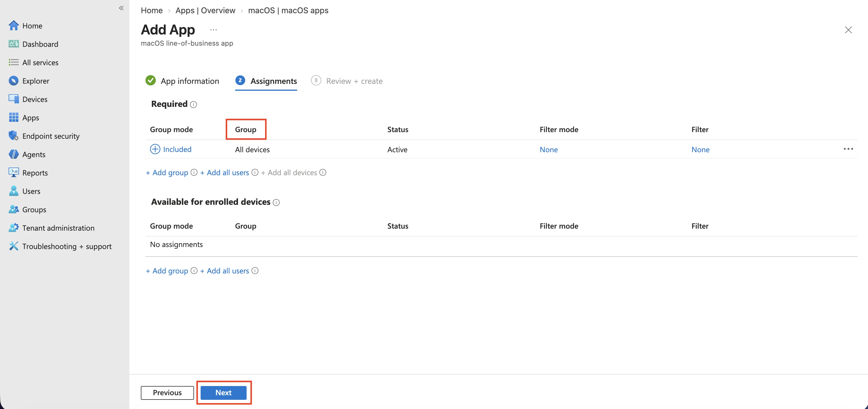The width and height of the screenshot is (868, 409).
Task: Open the None filter mode link for All devices
Action: 549,149
